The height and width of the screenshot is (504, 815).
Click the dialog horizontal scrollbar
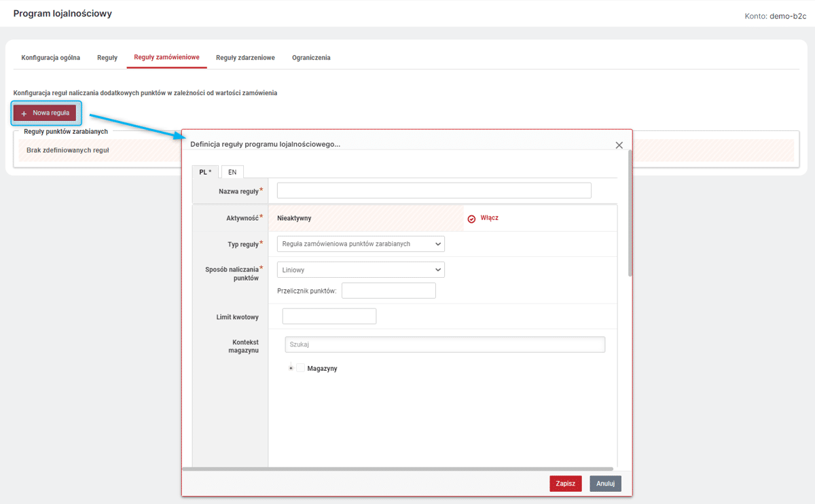pos(397,468)
